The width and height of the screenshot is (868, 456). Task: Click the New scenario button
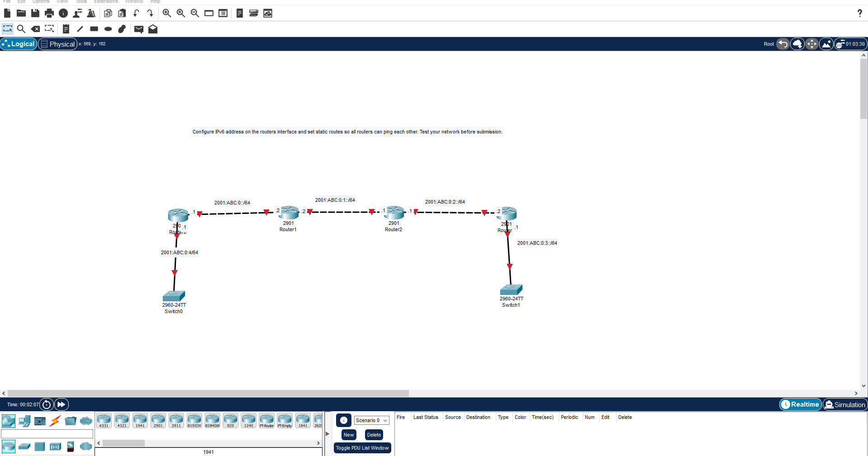tap(349, 435)
